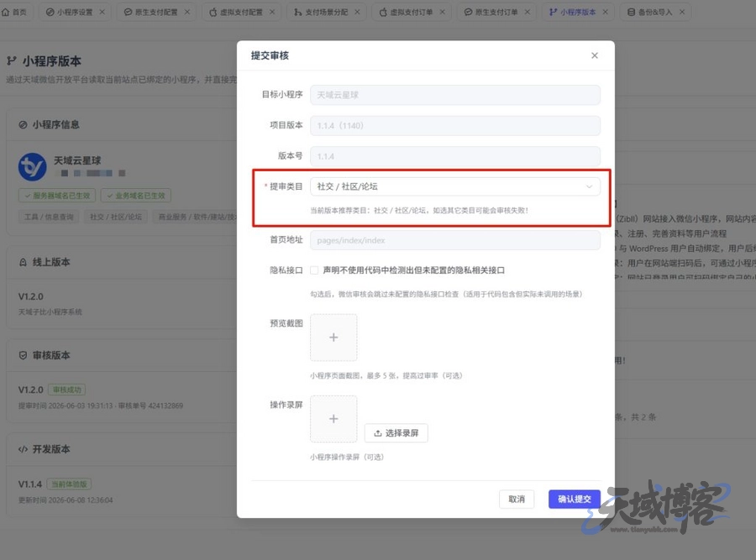Click the V1.2.0 version text under 线上版本
756x560 pixels.
pos(31,296)
